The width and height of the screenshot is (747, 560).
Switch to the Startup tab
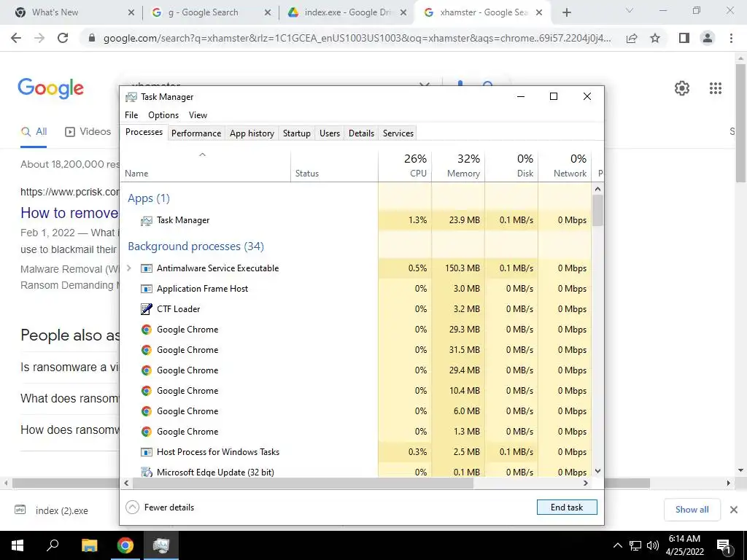[x=297, y=133]
